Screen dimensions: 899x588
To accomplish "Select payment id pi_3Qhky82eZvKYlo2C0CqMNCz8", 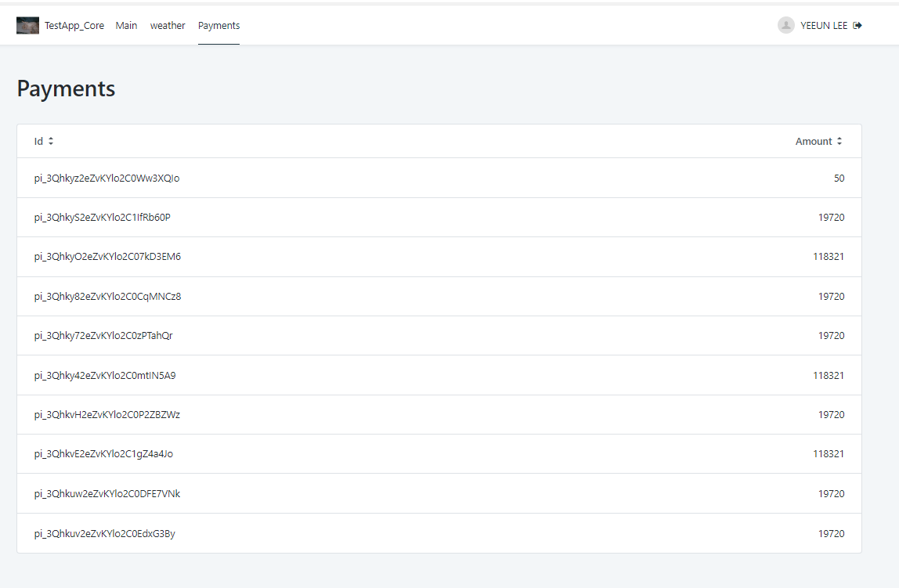I will (107, 296).
